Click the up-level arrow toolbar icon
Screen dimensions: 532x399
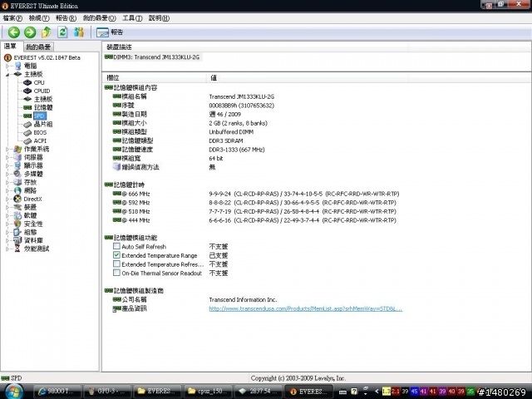tap(47, 32)
